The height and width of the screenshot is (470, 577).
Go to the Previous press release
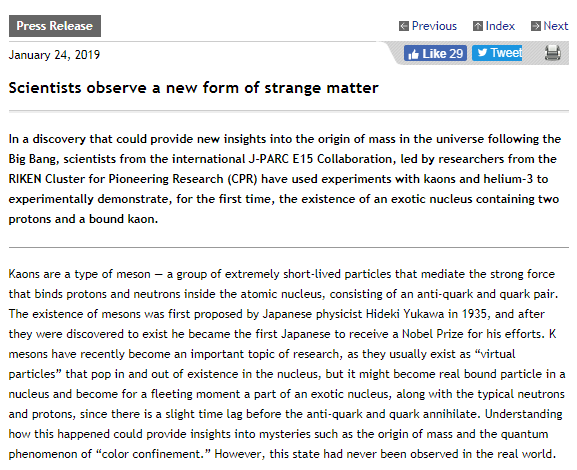click(434, 26)
